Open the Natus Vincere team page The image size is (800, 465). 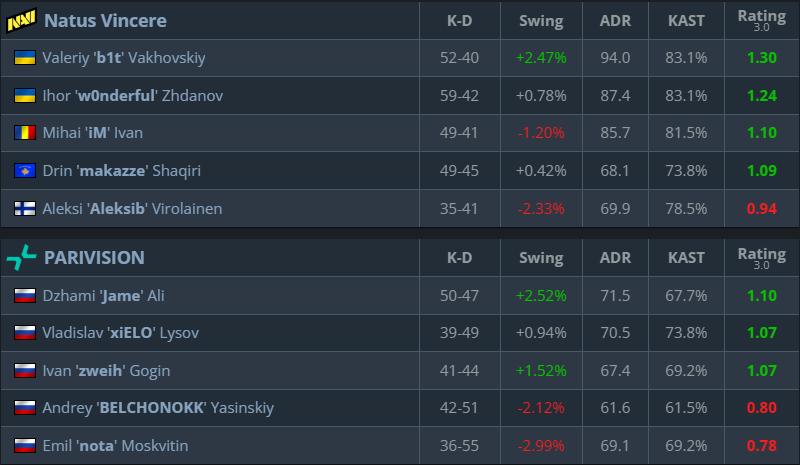point(106,20)
